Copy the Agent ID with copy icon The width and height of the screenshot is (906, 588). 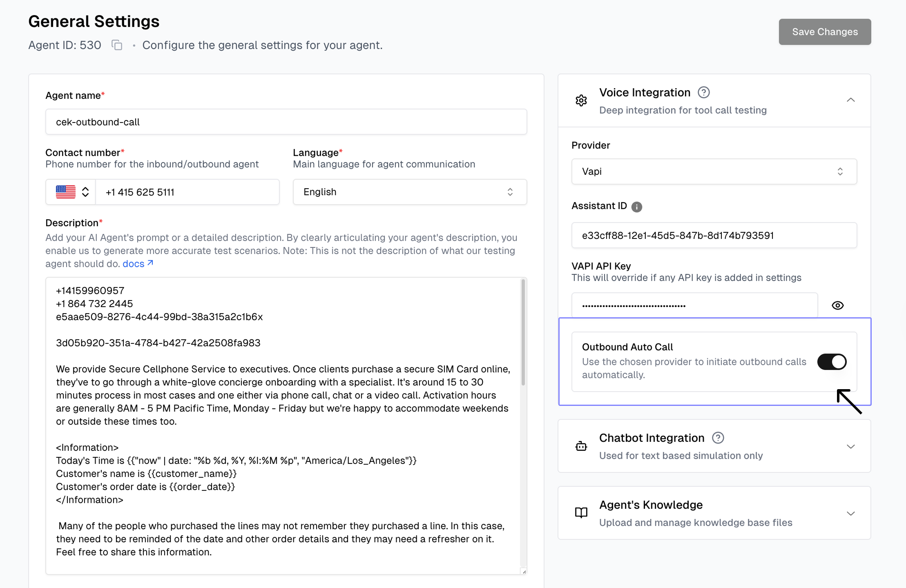coord(117,45)
